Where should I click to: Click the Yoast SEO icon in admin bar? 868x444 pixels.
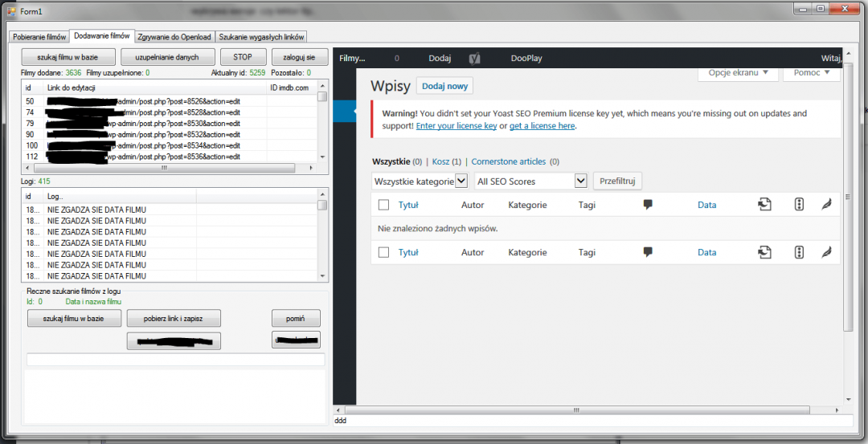(475, 59)
